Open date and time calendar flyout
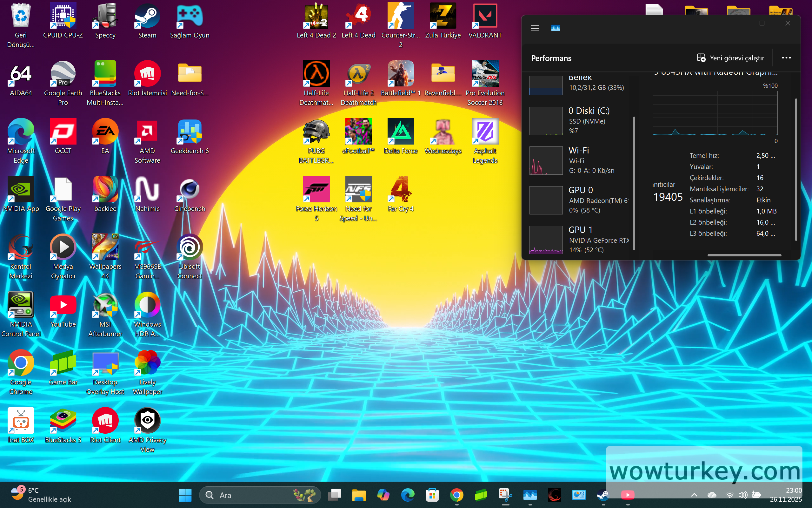Screen dimensions: 812x508 tap(785, 495)
